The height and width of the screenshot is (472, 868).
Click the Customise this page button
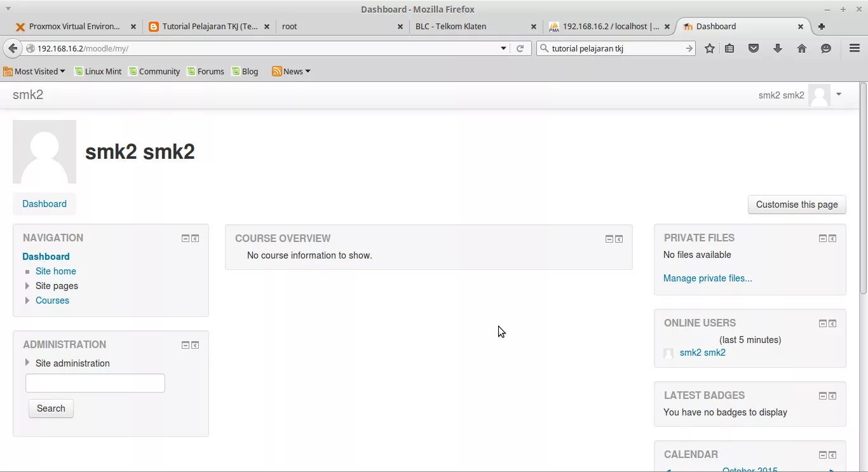[797, 205]
